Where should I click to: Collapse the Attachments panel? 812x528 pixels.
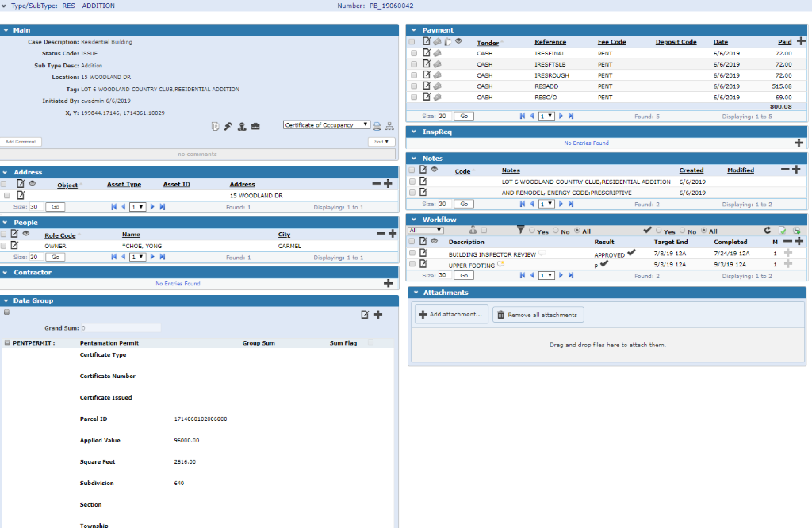(x=416, y=293)
